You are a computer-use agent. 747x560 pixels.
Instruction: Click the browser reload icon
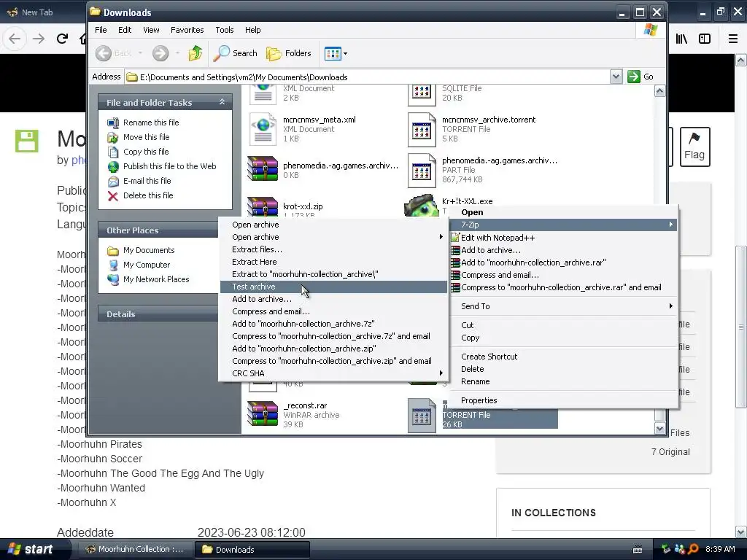click(63, 39)
